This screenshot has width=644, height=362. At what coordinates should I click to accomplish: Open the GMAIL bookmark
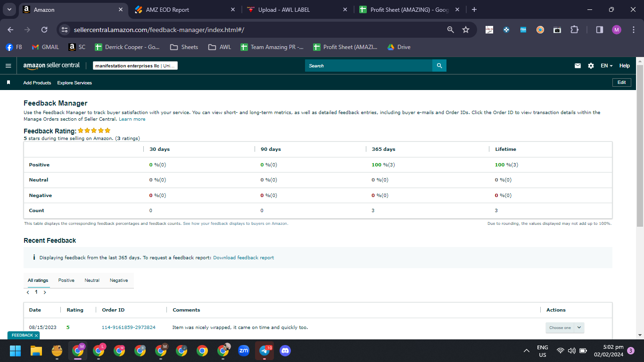click(x=45, y=47)
